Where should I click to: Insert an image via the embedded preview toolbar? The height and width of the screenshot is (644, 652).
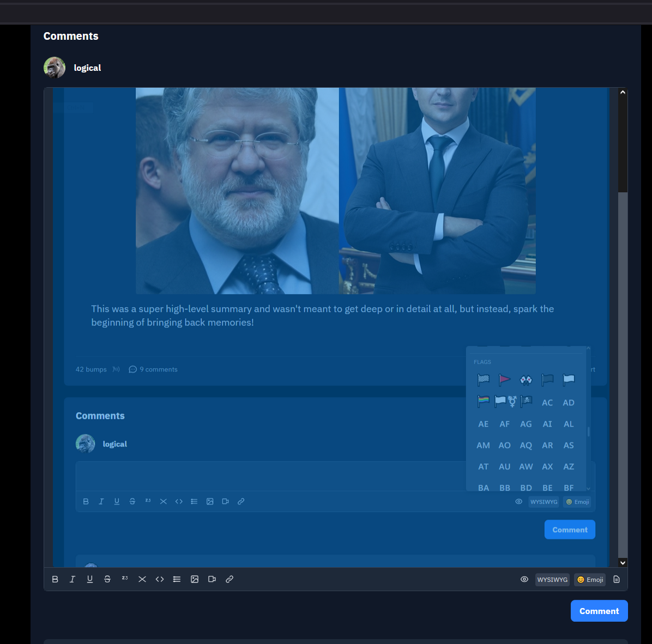tap(210, 501)
